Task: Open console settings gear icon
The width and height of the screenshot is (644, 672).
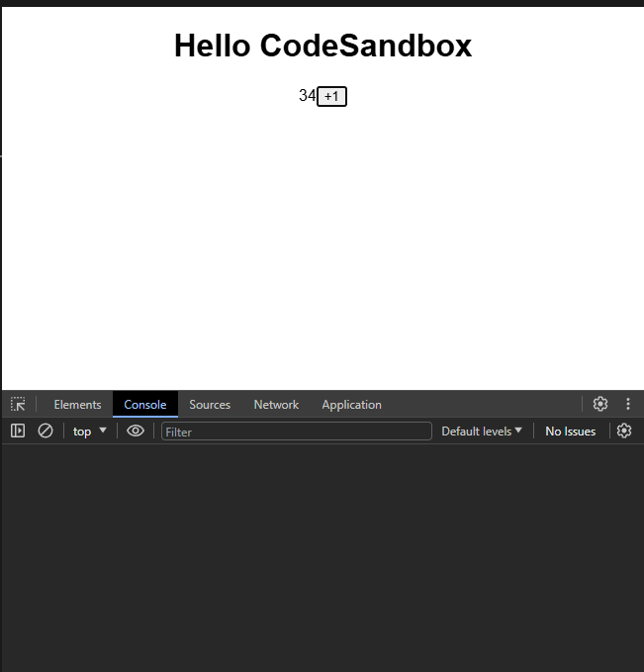Action: click(624, 431)
